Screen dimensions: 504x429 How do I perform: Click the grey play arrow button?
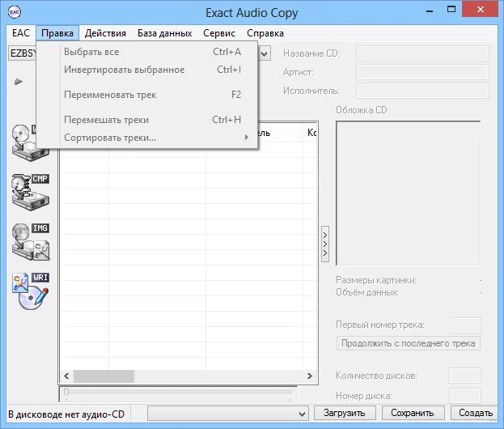(x=19, y=82)
